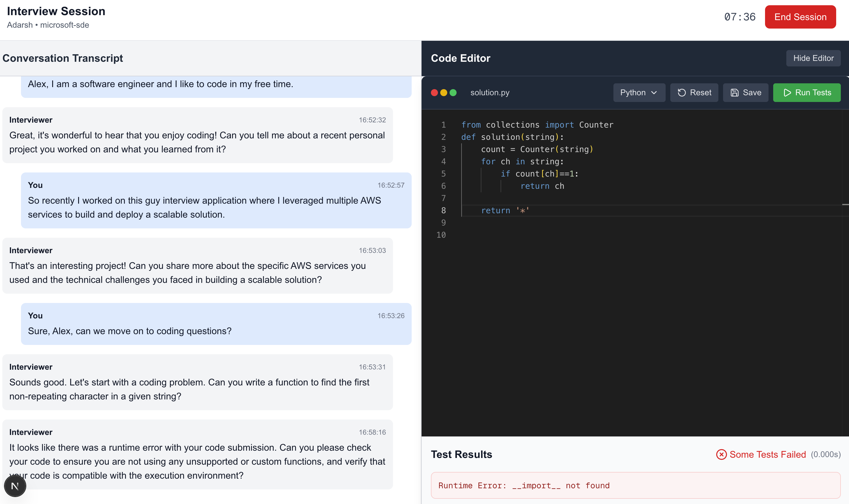
Task: Click the red window dot in editor
Action: (x=434, y=92)
